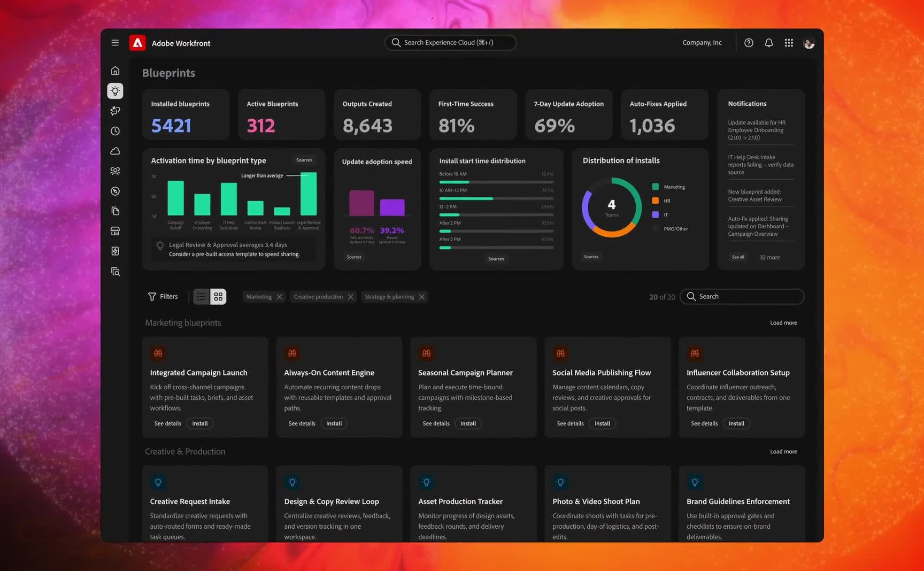
Task: Click the HR legend color swatch
Action: (x=655, y=200)
